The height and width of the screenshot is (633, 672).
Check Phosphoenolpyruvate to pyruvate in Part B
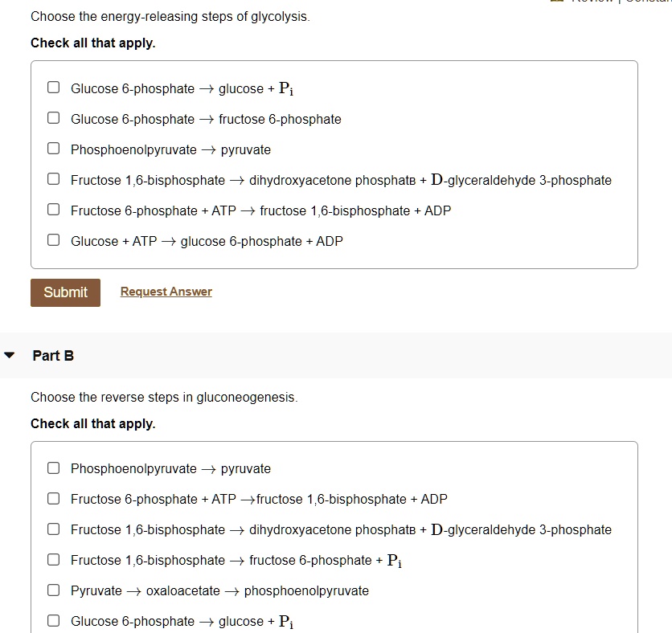pyautogui.click(x=53, y=467)
